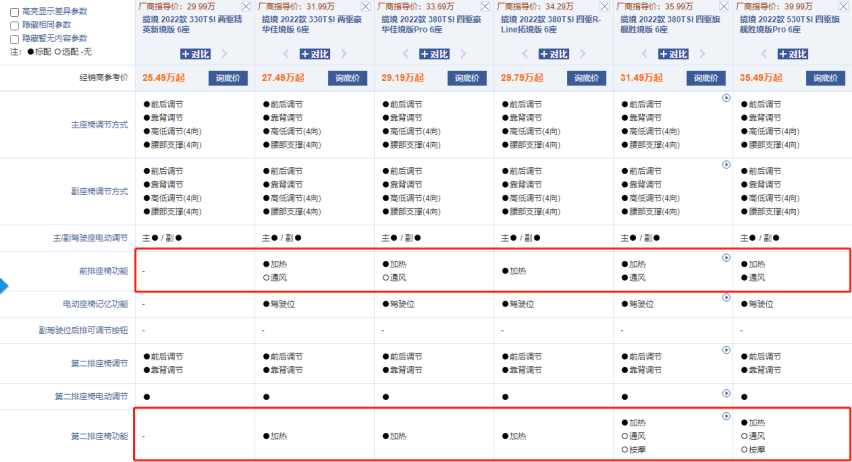Click circle icon in 第二排座椅调节 row

pyautogui.click(x=726, y=350)
